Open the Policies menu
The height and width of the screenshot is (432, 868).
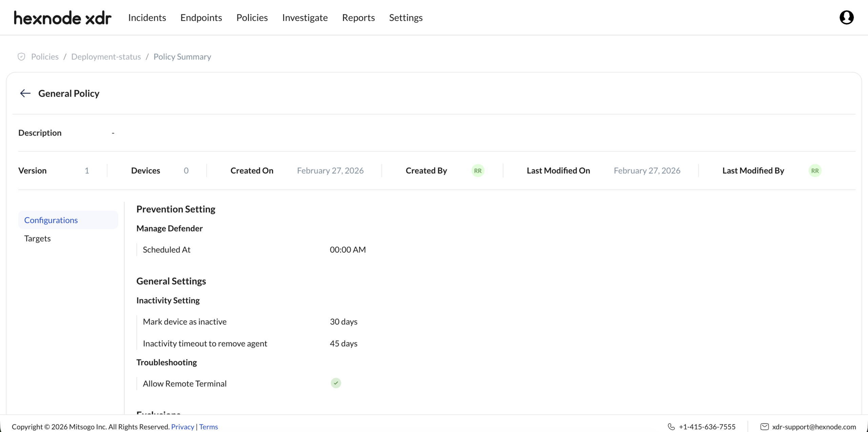click(252, 18)
